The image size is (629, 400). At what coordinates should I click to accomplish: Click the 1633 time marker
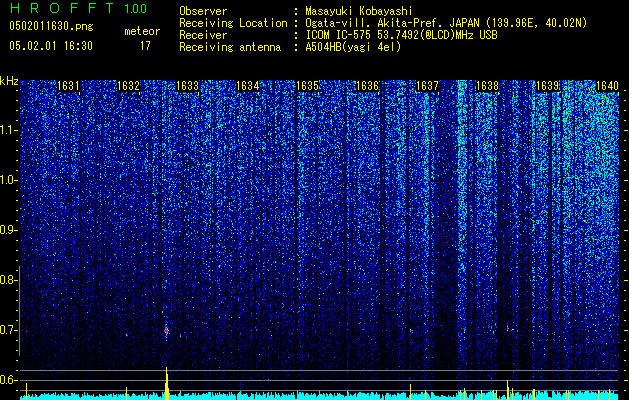[187, 86]
